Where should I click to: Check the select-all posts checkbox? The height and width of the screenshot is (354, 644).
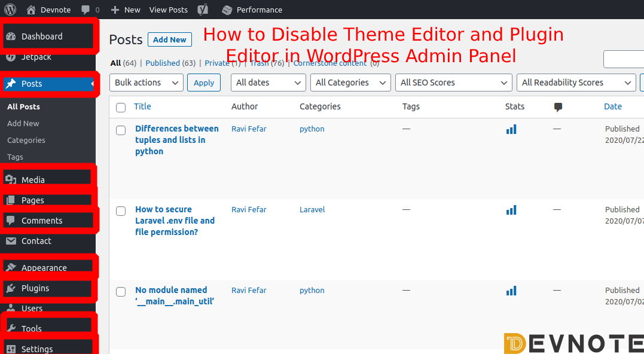pyautogui.click(x=121, y=107)
